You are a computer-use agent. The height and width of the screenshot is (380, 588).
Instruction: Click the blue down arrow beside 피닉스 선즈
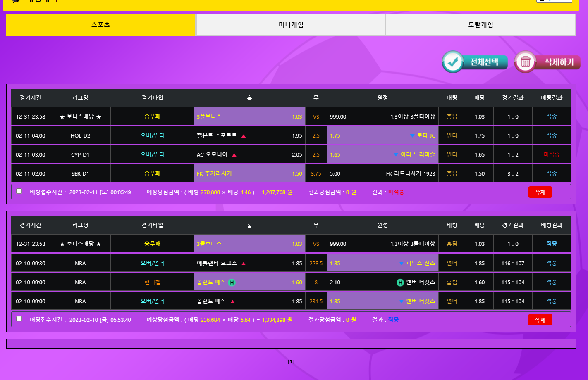[x=401, y=264]
